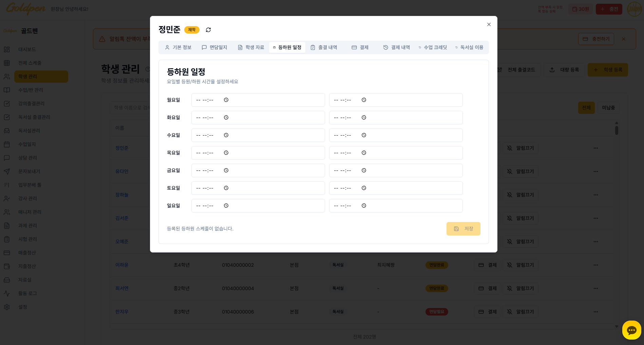644x345 pixels.
Task: Open the yellow chat support bubble
Action: [x=631, y=330]
